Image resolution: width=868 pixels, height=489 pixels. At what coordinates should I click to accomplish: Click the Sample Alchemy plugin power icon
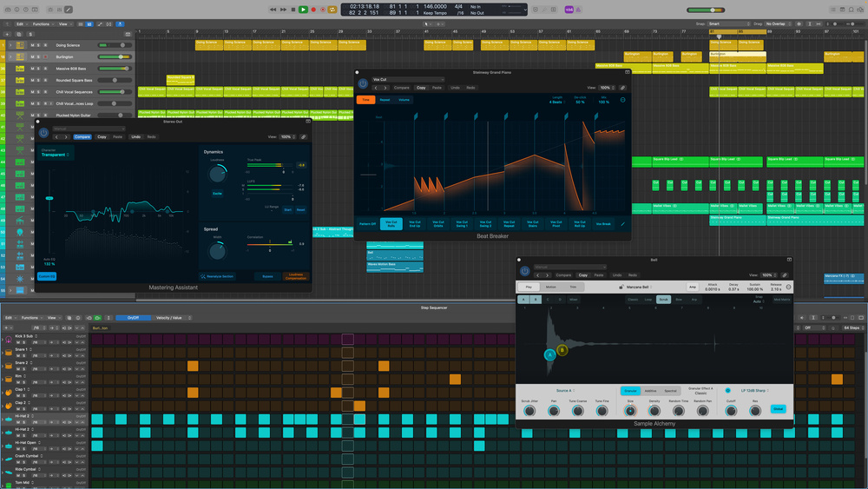[523, 270]
